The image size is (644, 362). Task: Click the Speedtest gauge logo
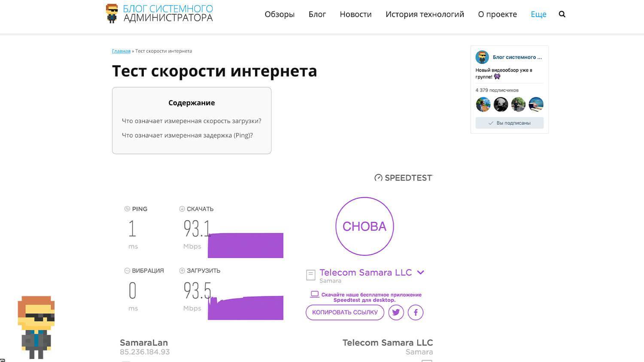(378, 178)
